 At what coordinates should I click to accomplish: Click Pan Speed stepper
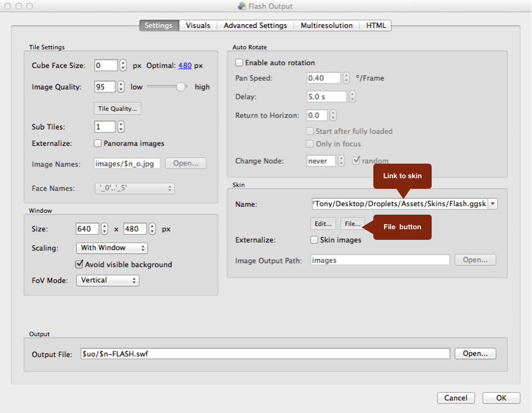coord(346,78)
